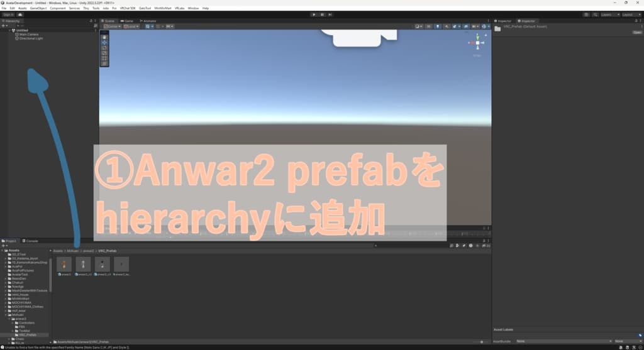The width and height of the screenshot is (644, 350).
Task: Open the GameObject menu
Action: (38, 8)
